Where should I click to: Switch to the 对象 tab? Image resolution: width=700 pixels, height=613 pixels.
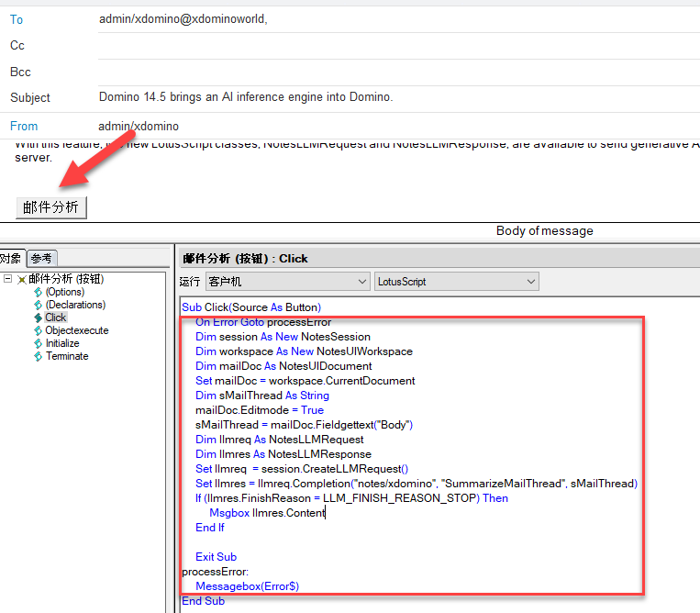pyautogui.click(x=11, y=258)
